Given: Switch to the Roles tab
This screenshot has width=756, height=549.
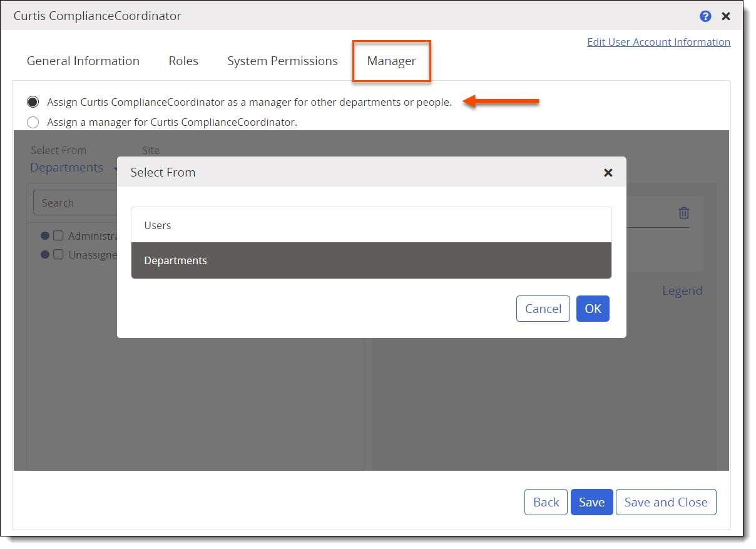Looking at the screenshot, I should click(x=183, y=61).
